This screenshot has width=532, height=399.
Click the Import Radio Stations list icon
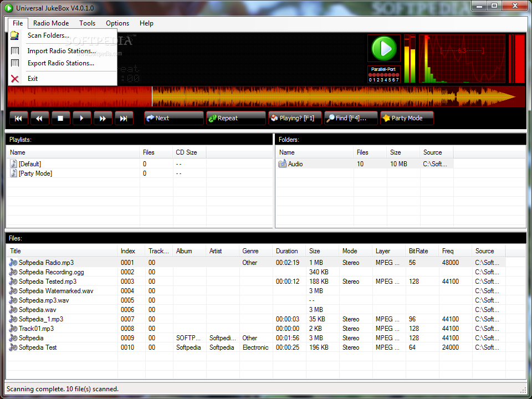click(x=15, y=51)
